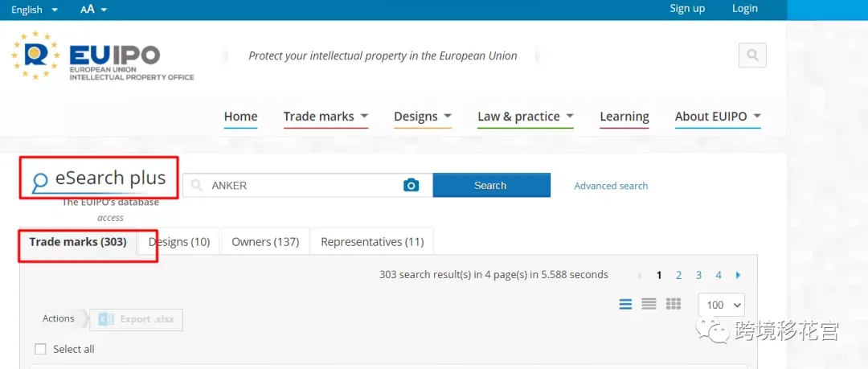Screen dimensions: 868x369
Task: Expand the Designs menu
Action: point(423,117)
